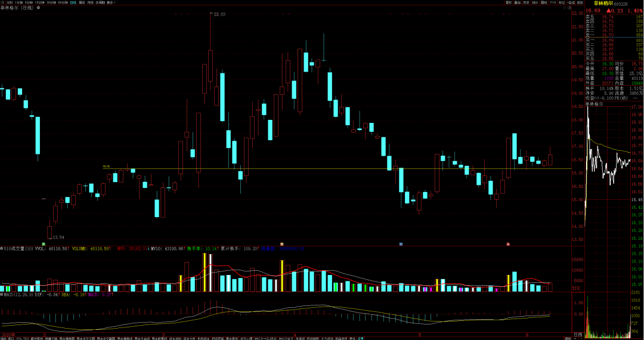
Task: Click the 今开 16.30 value
Action: click(x=608, y=64)
